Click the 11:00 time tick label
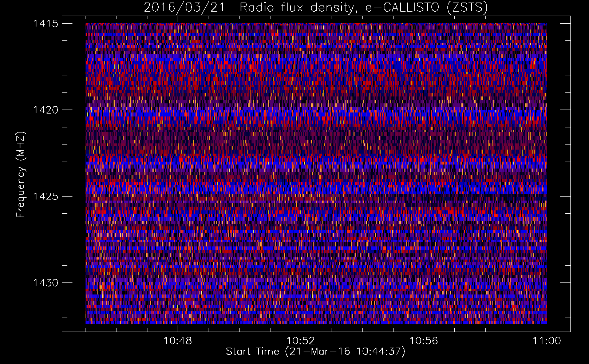589x364 pixels. pyautogui.click(x=547, y=341)
